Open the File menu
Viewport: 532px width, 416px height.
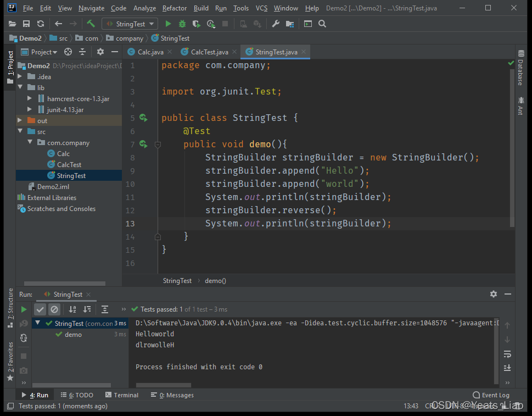(28, 8)
